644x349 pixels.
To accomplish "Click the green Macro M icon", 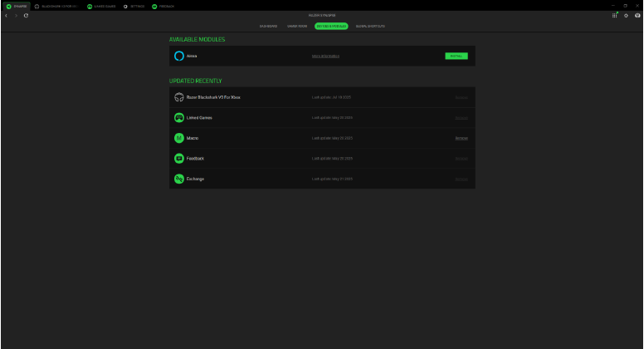I will coord(179,138).
